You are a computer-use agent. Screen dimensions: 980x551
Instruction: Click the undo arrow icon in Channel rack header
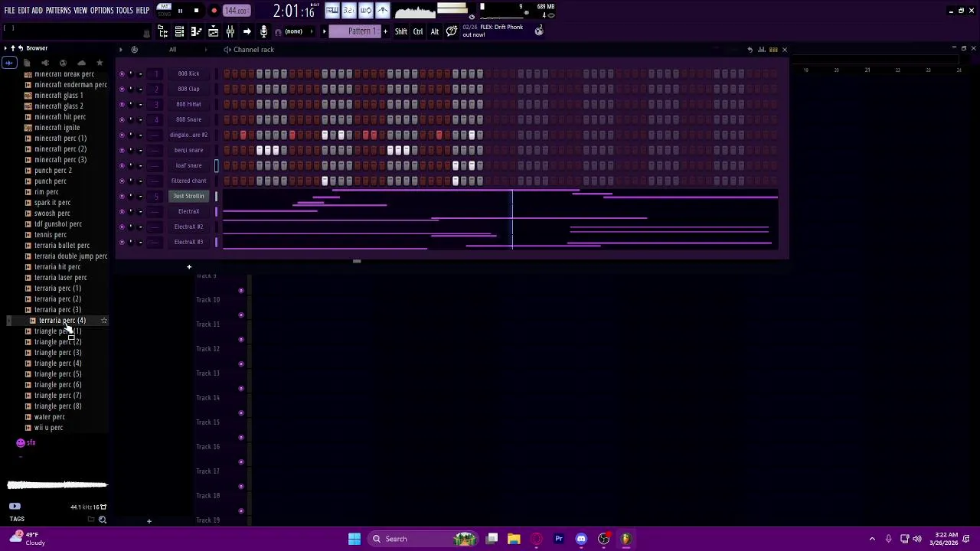click(750, 50)
